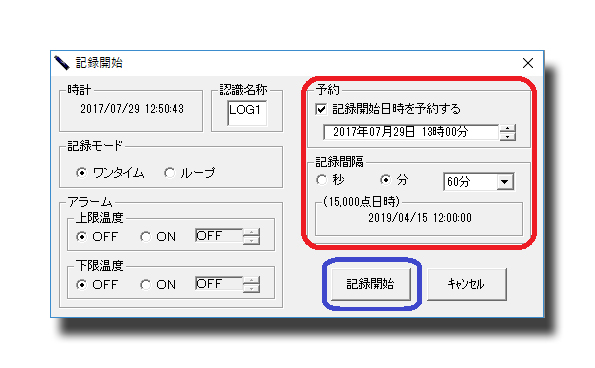The width and height of the screenshot is (595, 368).
Task: Increase the reserved start date/time value
Action: tap(507, 129)
